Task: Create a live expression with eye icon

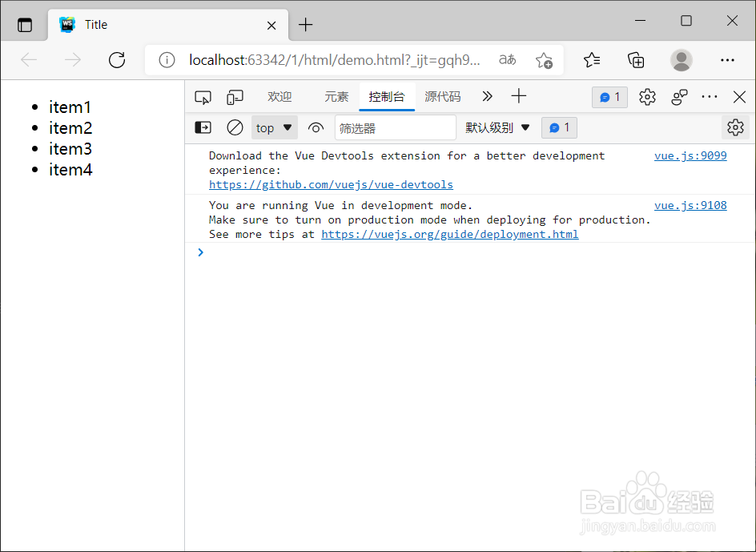Action: 316,128
